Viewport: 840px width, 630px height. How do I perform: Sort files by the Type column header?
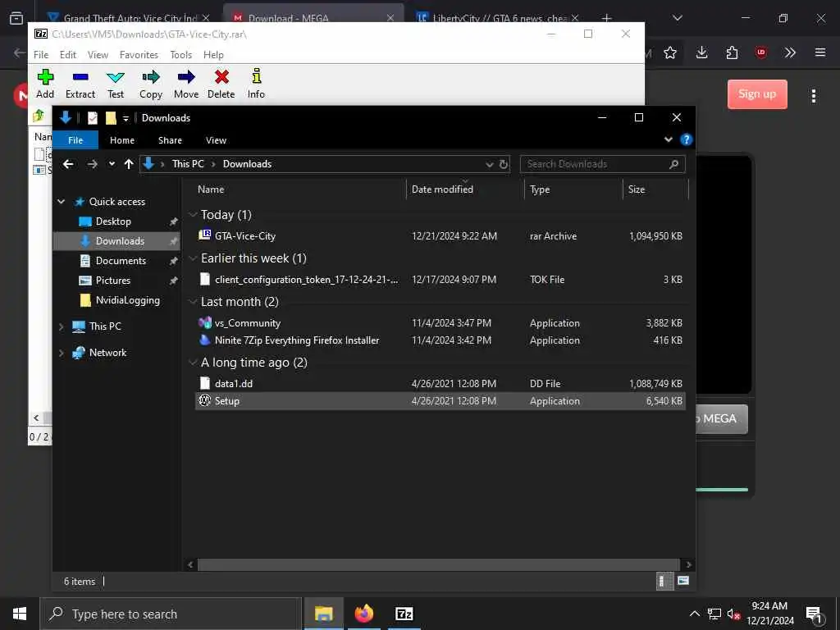click(x=573, y=189)
